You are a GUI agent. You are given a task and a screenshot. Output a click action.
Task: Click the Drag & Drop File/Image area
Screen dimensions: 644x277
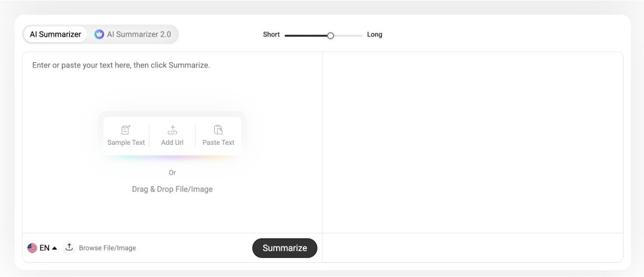coord(172,189)
